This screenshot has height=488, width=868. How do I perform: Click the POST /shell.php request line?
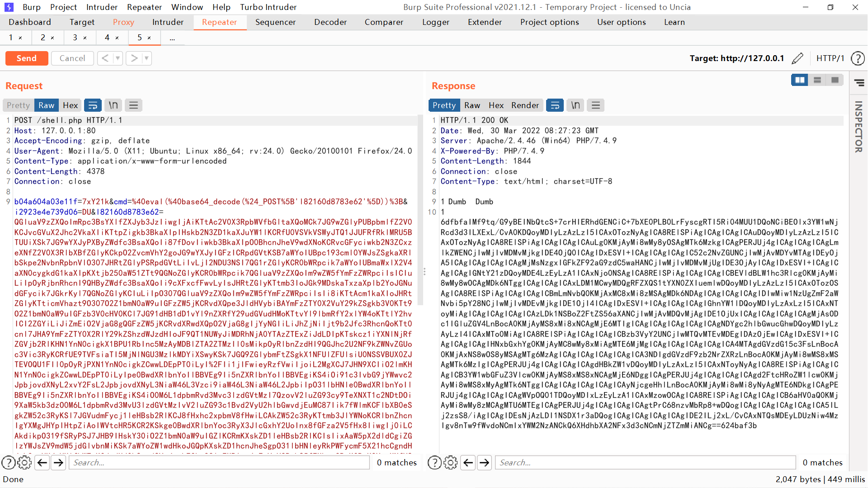[x=68, y=120]
